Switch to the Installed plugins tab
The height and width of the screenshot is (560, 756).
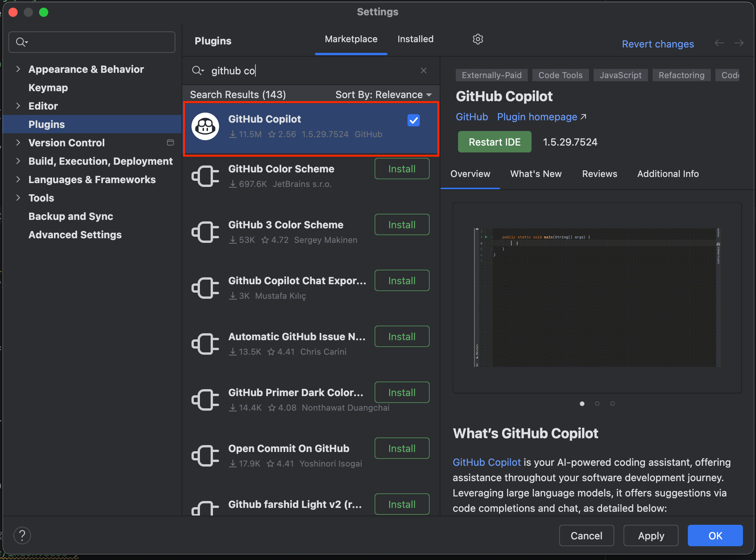tap(415, 39)
